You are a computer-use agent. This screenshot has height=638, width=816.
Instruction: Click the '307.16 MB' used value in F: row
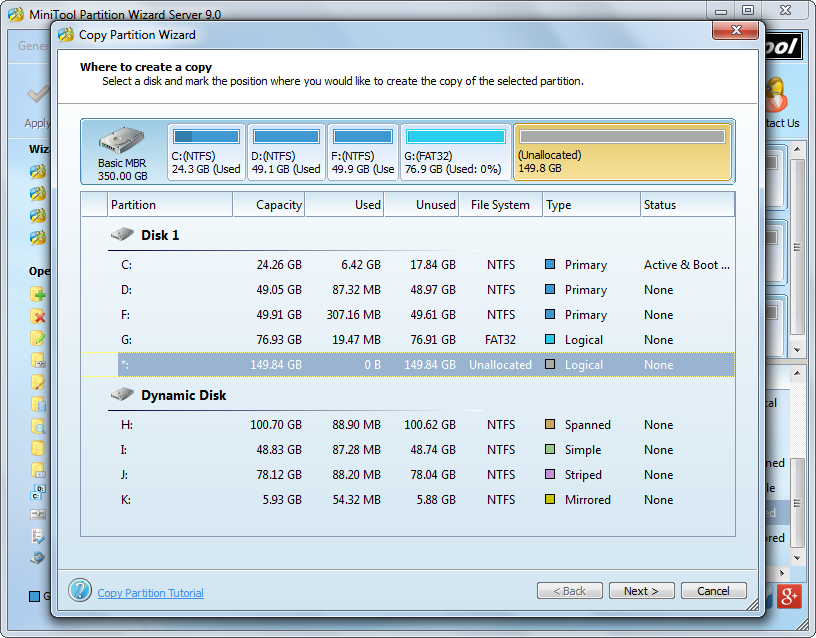[x=354, y=315]
